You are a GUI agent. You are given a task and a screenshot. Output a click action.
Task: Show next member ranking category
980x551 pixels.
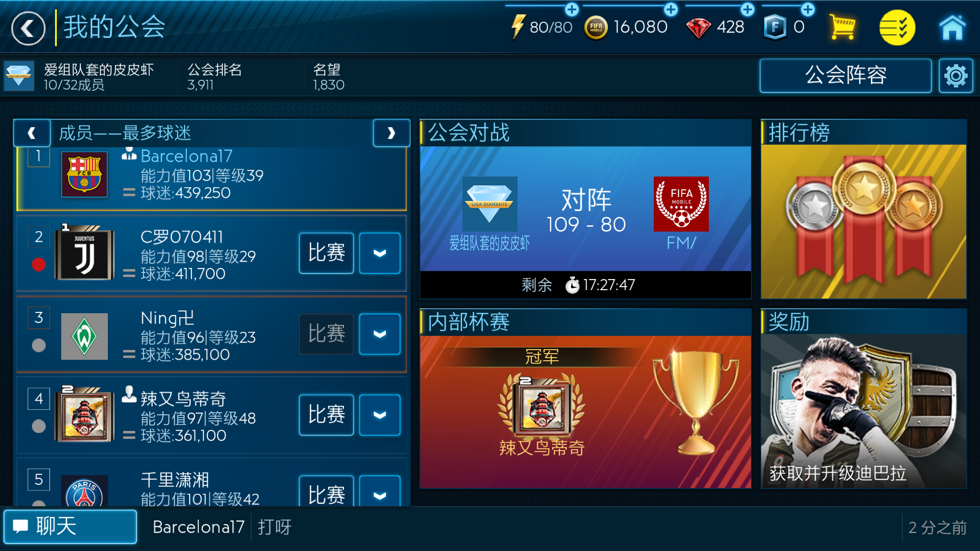391,133
